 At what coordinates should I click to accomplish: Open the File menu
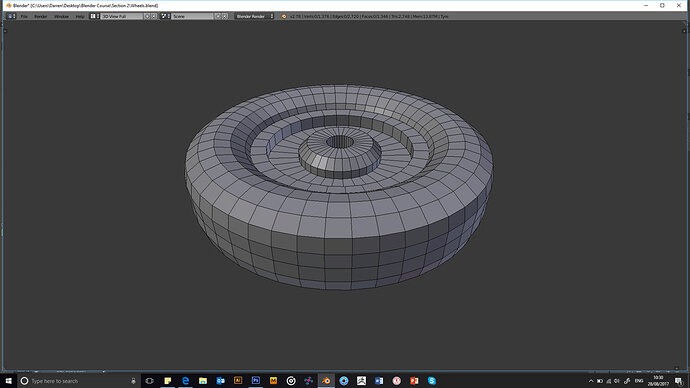click(x=24, y=16)
